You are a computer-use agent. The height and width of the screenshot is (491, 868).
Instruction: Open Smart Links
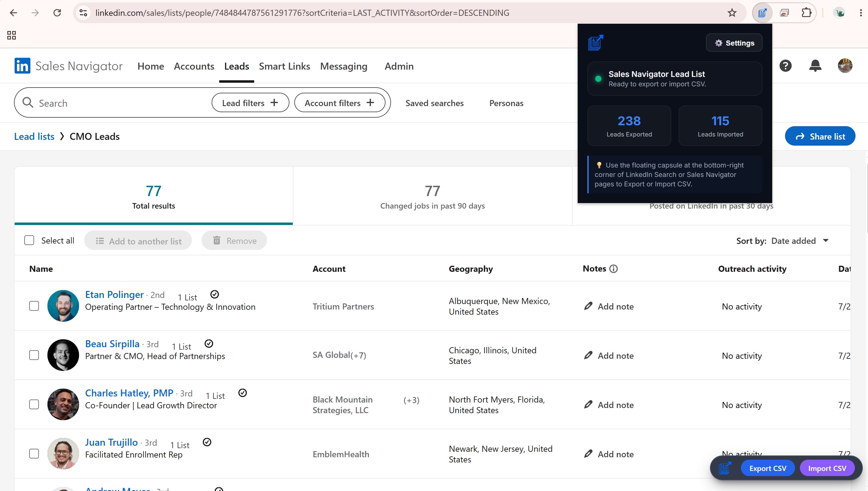(x=285, y=66)
